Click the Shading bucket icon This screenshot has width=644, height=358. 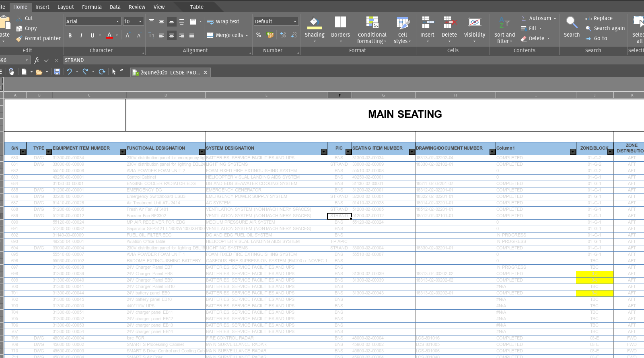point(314,23)
